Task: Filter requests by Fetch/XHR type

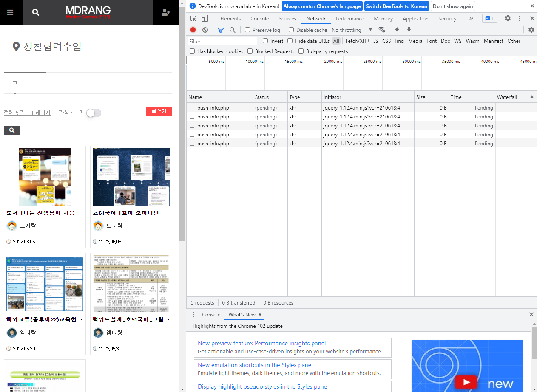Action: click(x=357, y=41)
